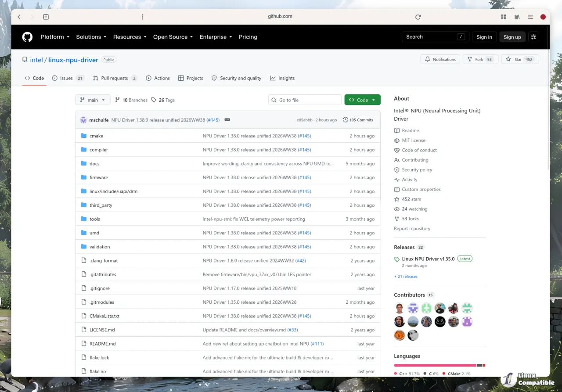562x392 pixels.
Task: Open the flake.lock file name
Action: click(x=99, y=358)
